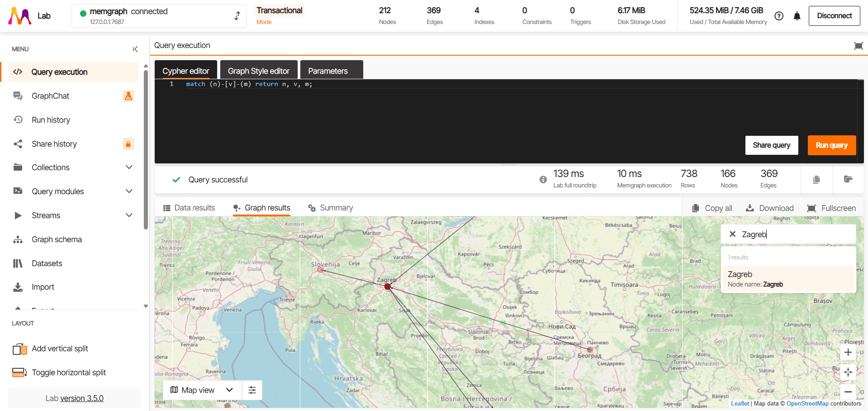Open the memgraph connection switcher
This screenshot has height=411, width=868.
[x=237, y=16]
